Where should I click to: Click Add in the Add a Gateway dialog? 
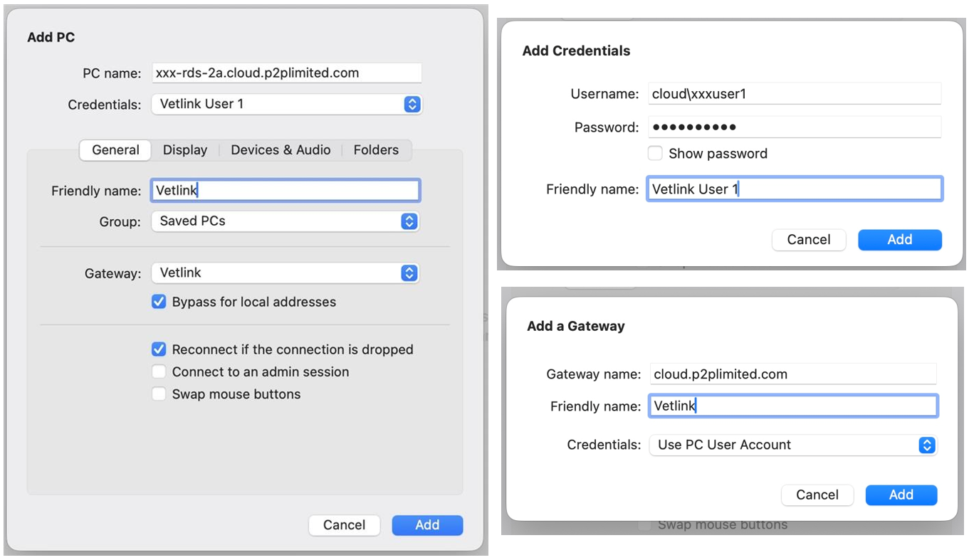[x=901, y=495]
